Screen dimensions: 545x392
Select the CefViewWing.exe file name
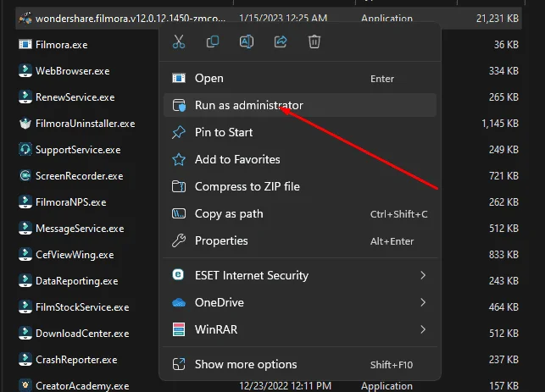[75, 255]
